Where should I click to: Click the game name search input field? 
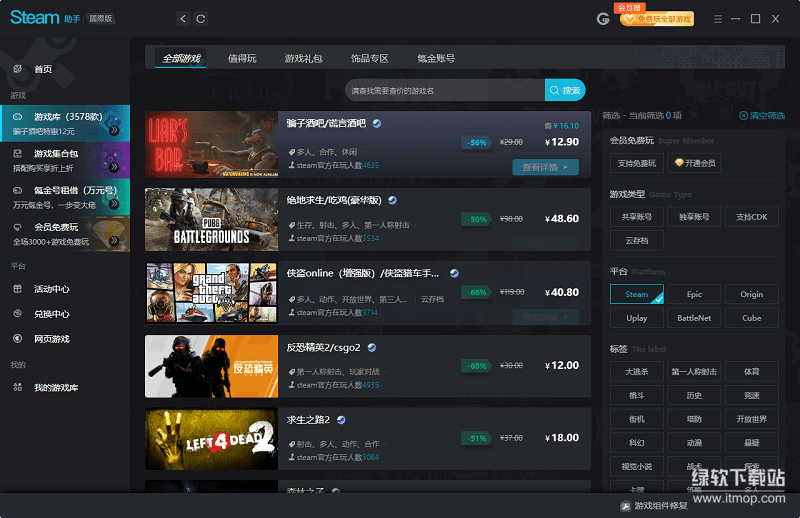444,91
